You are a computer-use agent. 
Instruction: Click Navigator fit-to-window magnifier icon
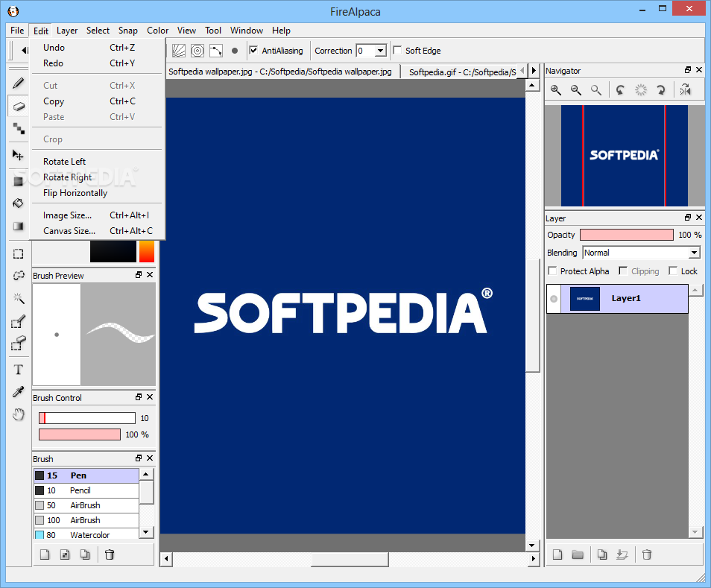595,90
